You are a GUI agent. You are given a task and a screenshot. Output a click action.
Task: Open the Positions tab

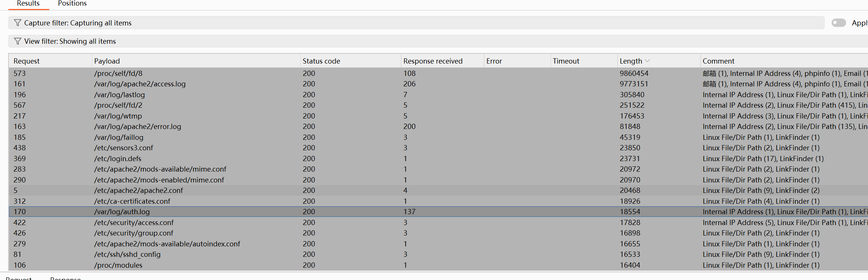72,4
